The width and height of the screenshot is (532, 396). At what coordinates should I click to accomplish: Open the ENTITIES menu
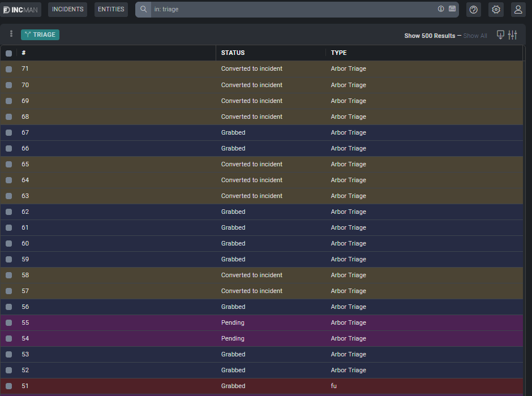click(x=111, y=10)
